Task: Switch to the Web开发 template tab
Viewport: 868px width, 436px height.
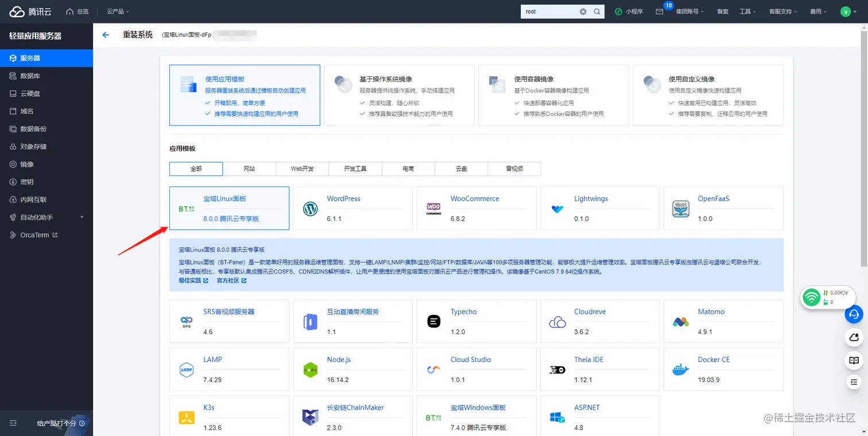Action: 303,169
